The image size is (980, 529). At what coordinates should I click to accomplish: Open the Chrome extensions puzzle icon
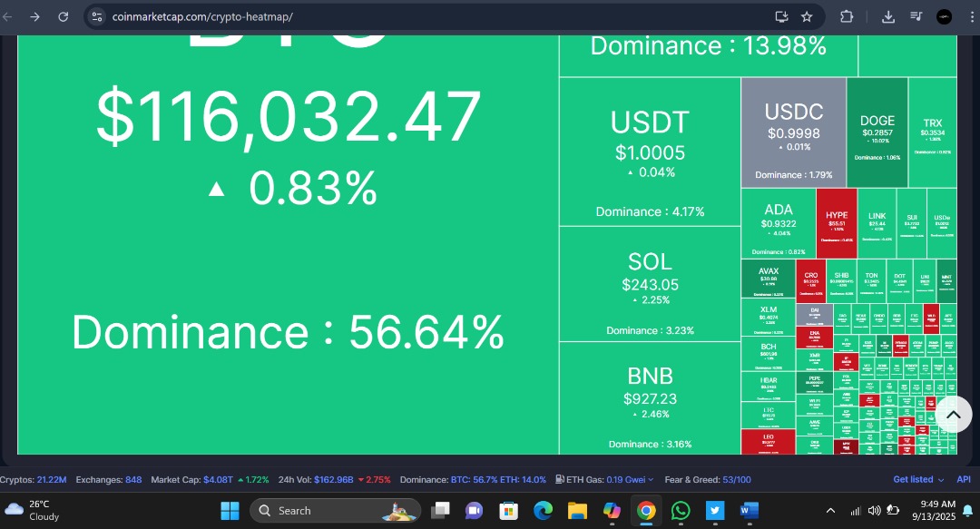coord(847,17)
